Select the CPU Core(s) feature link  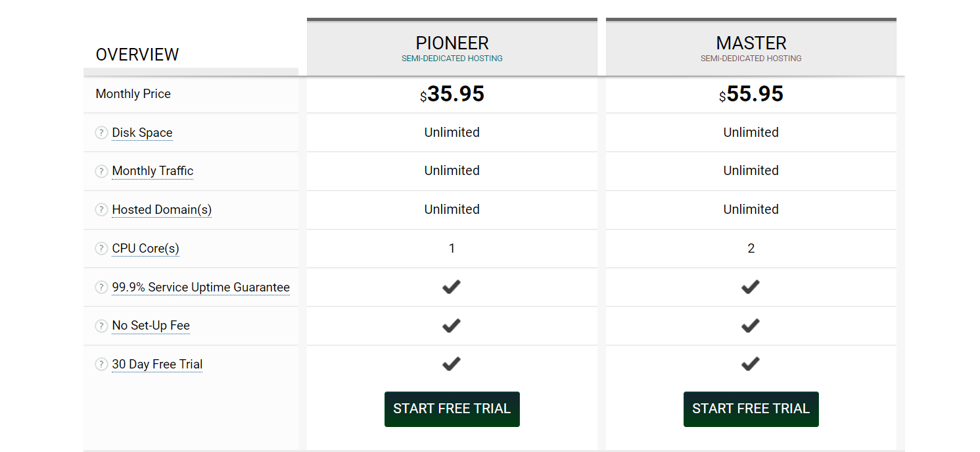pos(145,249)
